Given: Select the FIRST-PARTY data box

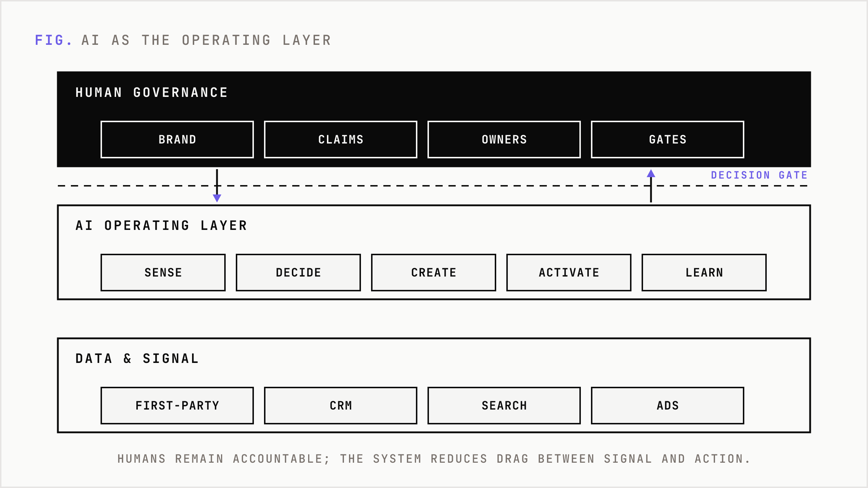Looking at the screenshot, I should [177, 406].
